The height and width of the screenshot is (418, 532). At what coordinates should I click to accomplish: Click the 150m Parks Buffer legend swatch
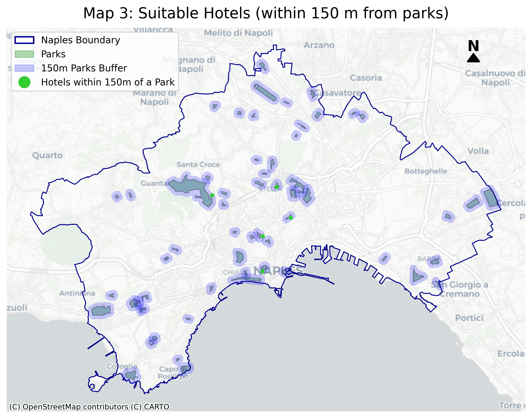click(25, 68)
